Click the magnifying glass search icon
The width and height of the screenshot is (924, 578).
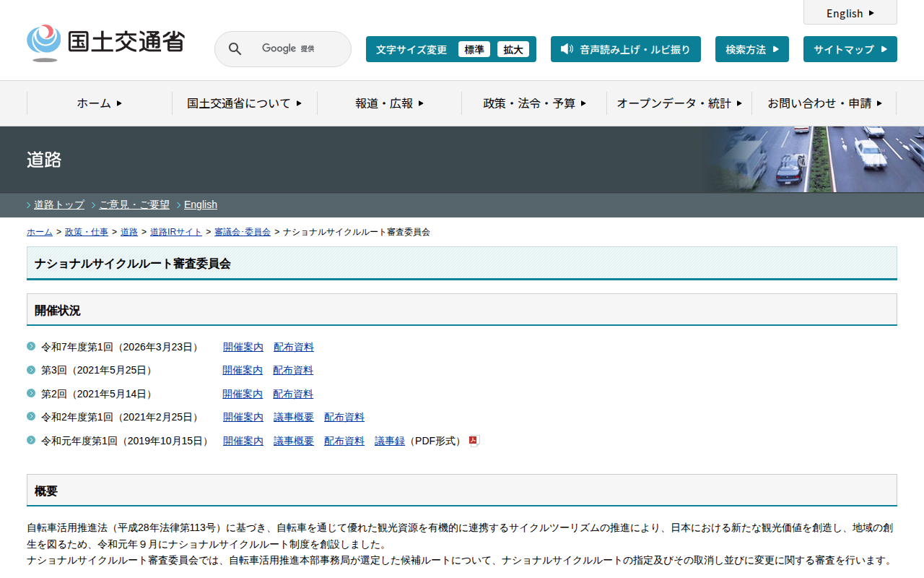(x=235, y=49)
